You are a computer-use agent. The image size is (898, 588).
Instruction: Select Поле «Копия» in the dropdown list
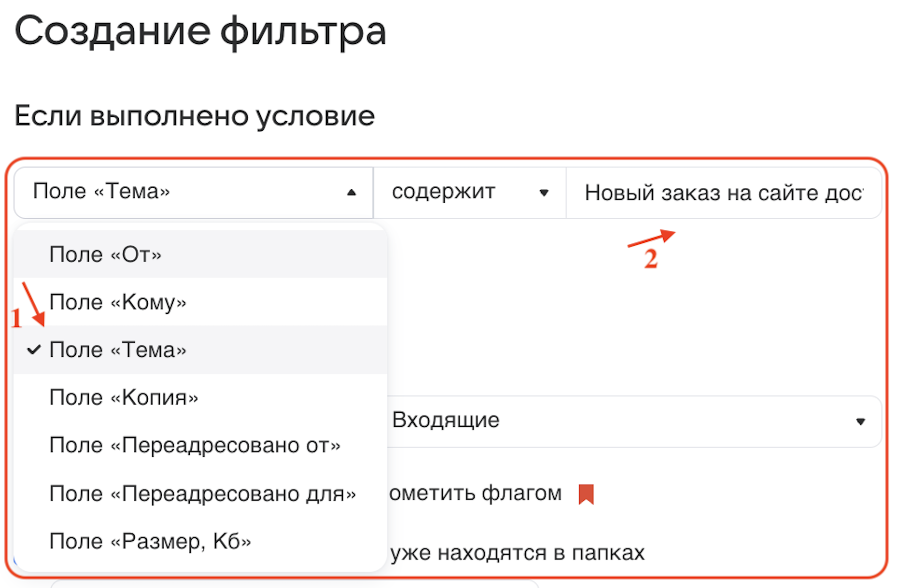[124, 397]
